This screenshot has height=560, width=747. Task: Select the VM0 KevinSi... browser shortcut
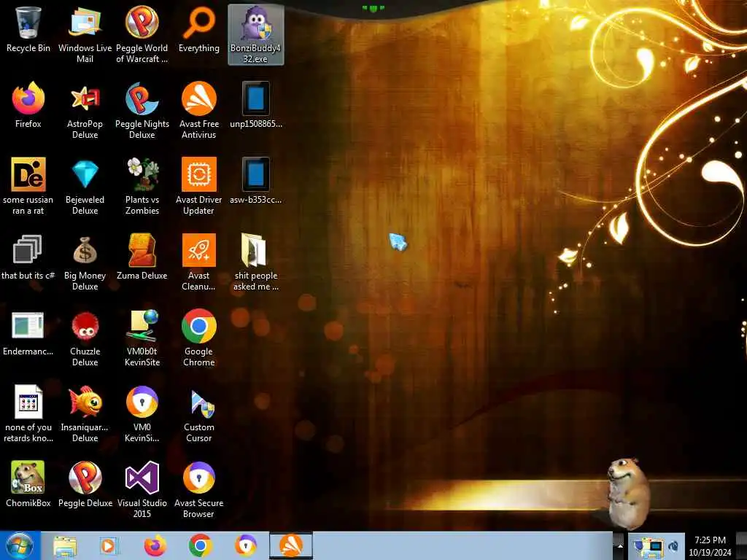click(x=142, y=413)
